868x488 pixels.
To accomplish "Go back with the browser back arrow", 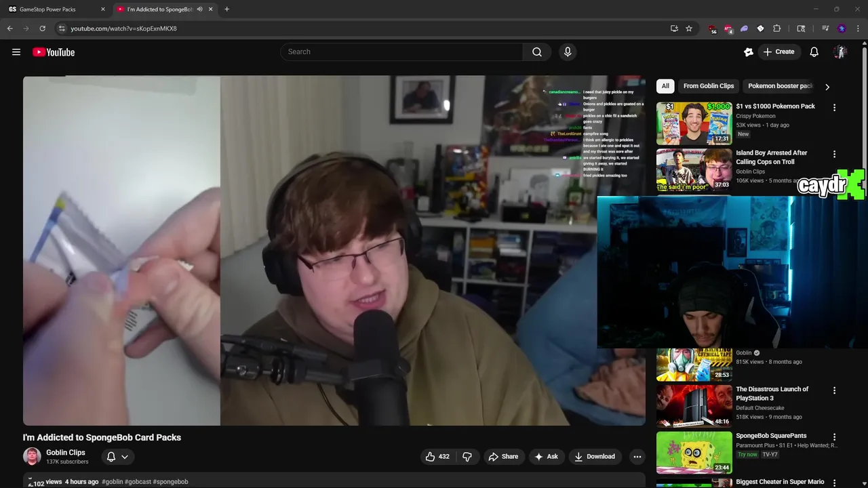I will (x=9, y=28).
